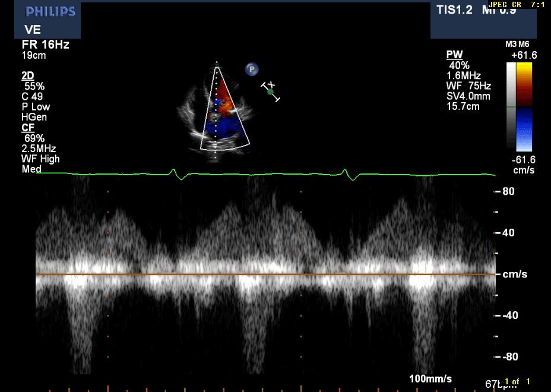Select the blue lower part of the color bar

click(524, 128)
